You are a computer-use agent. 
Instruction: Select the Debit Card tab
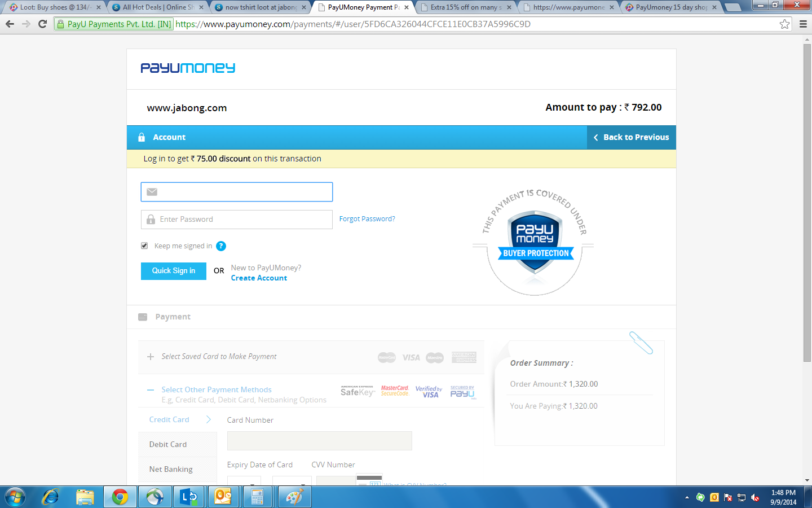tap(178, 444)
